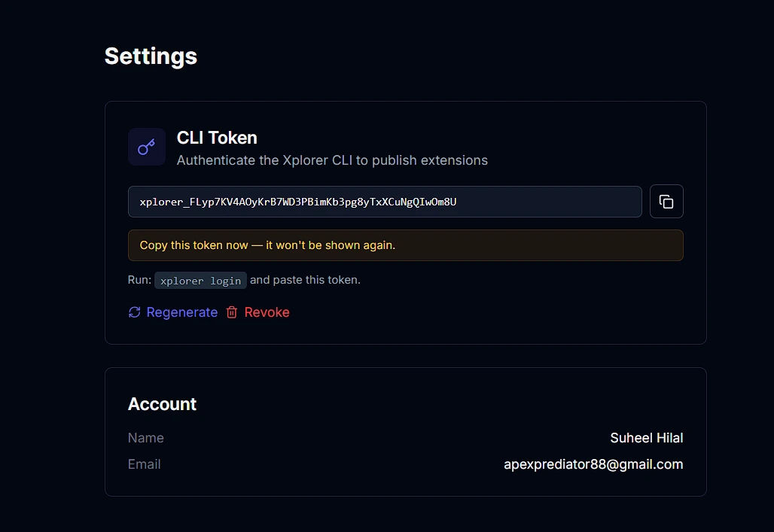The width and height of the screenshot is (774, 532).
Task: Select the name Suheel Hilal
Action: (x=646, y=437)
